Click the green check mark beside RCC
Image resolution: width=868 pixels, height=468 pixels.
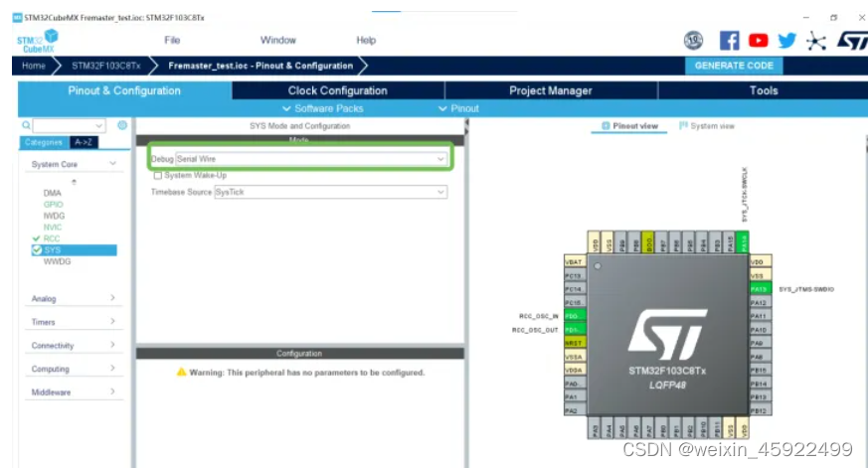click(x=37, y=238)
